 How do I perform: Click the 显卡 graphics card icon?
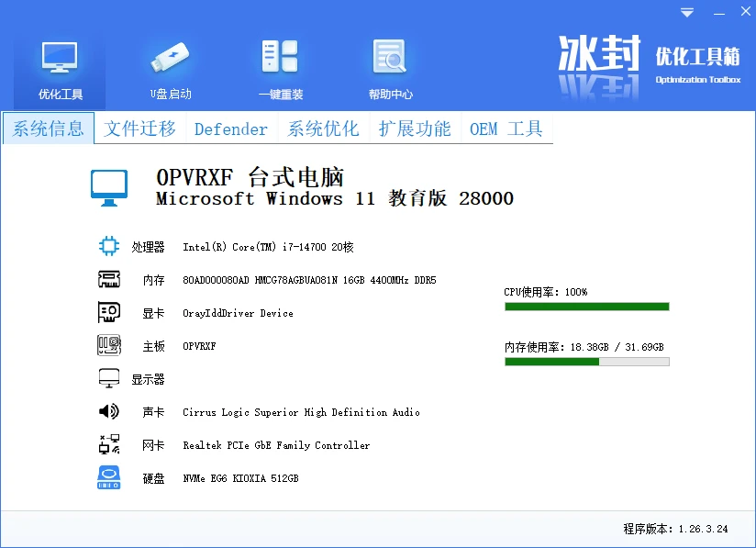coord(109,312)
